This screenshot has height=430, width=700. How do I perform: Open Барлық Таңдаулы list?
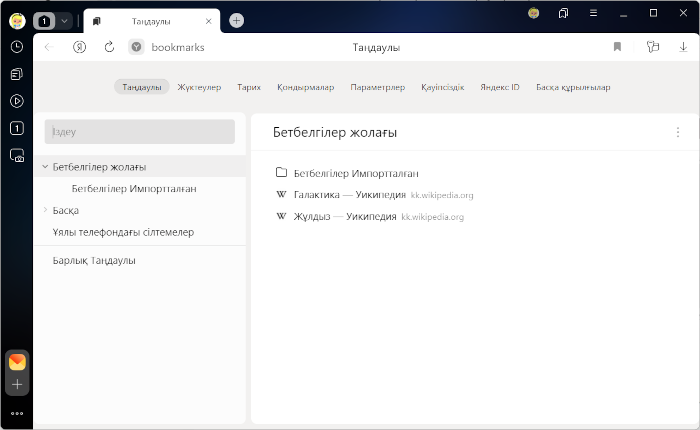94,260
